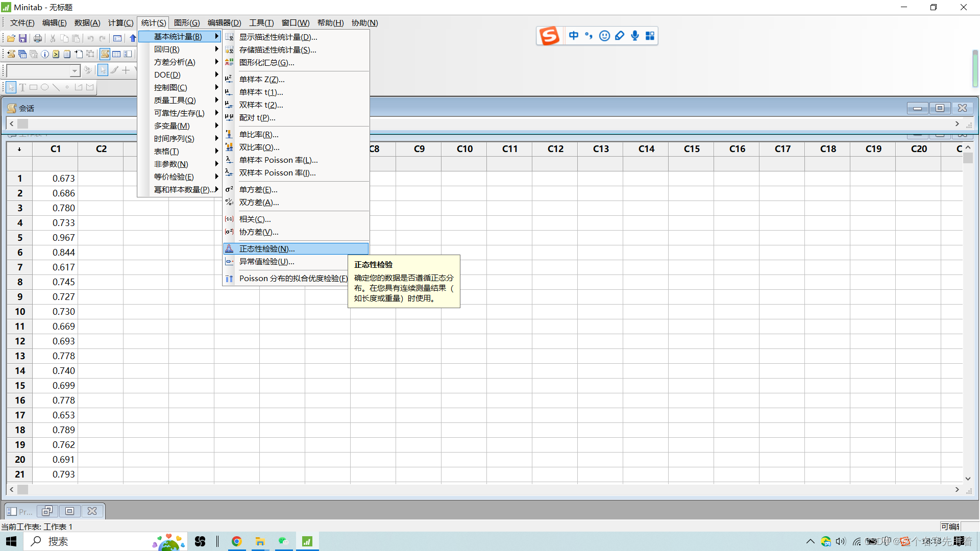Click the normality test flask icon
The width and height of the screenshot is (980, 551).
click(x=229, y=249)
